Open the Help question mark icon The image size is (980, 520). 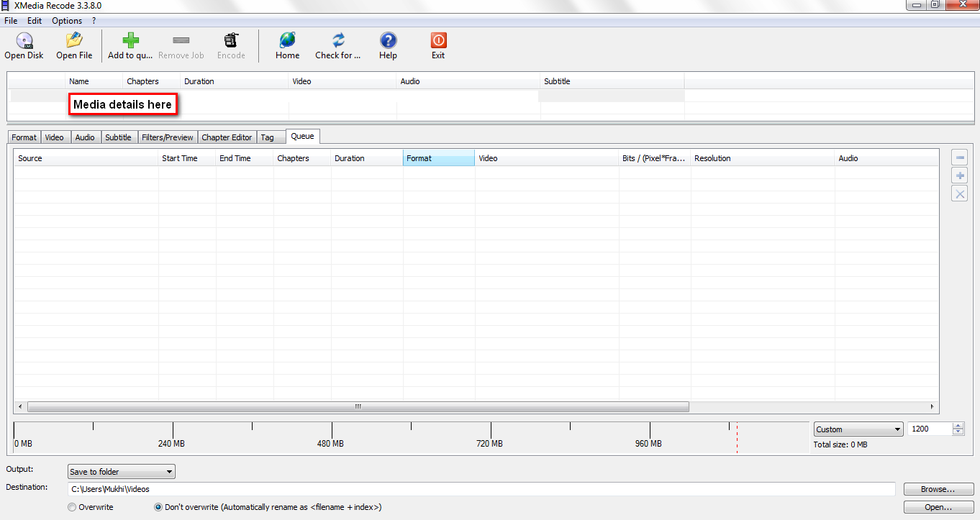pyautogui.click(x=388, y=40)
